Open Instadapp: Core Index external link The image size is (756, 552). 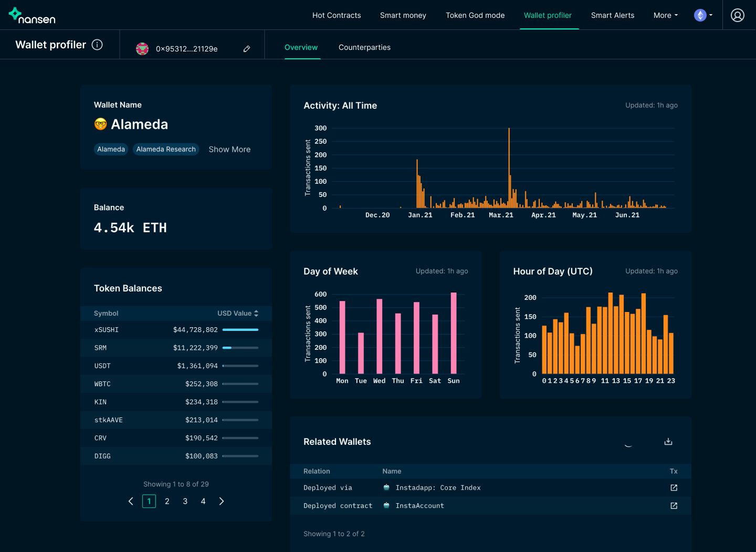click(674, 488)
